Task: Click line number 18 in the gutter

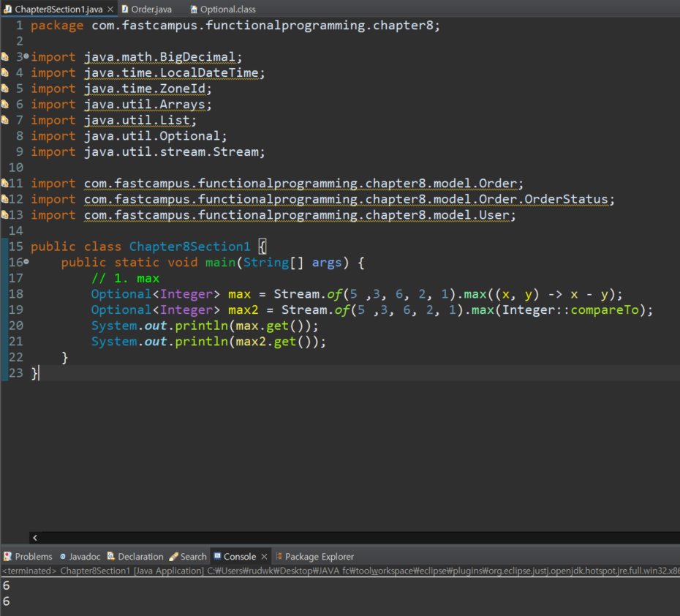Action: click(16, 293)
